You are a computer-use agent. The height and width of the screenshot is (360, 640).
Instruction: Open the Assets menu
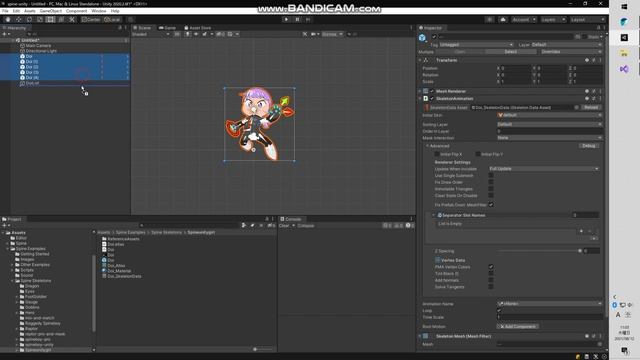point(29,11)
